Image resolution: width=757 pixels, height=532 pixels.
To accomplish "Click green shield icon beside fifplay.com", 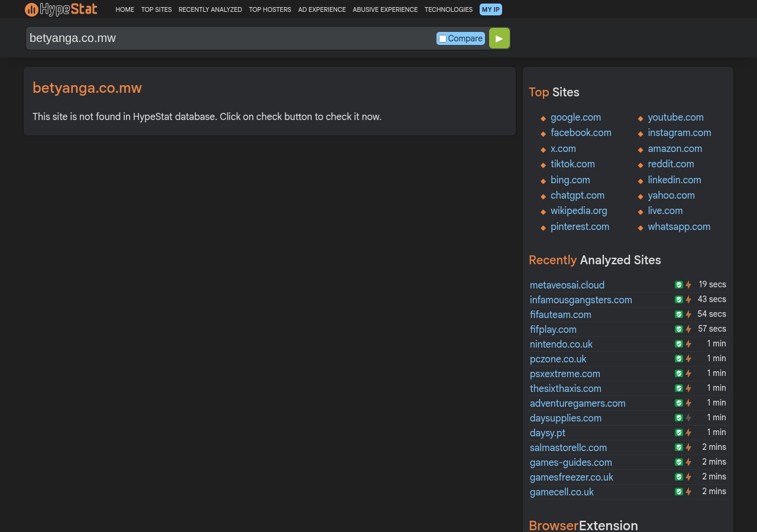I will pos(679,329).
